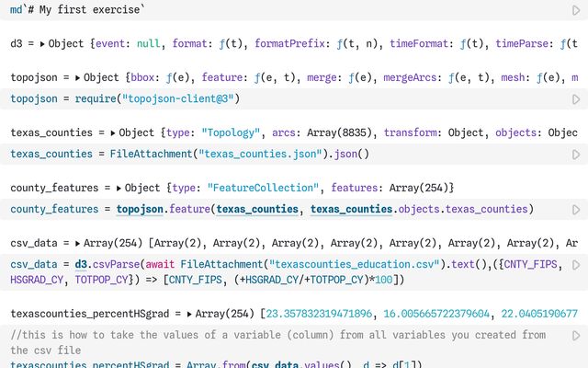The height and width of the screenshot is (368, 588).
Task: Expand the d3 Object output
Action: (x=44, y=43)
